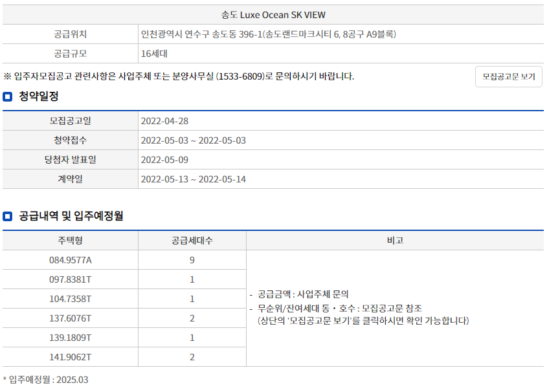
Task: Select supply count 2 for 137.6076T
Action: pyautogui.click(x=192, y=318)
